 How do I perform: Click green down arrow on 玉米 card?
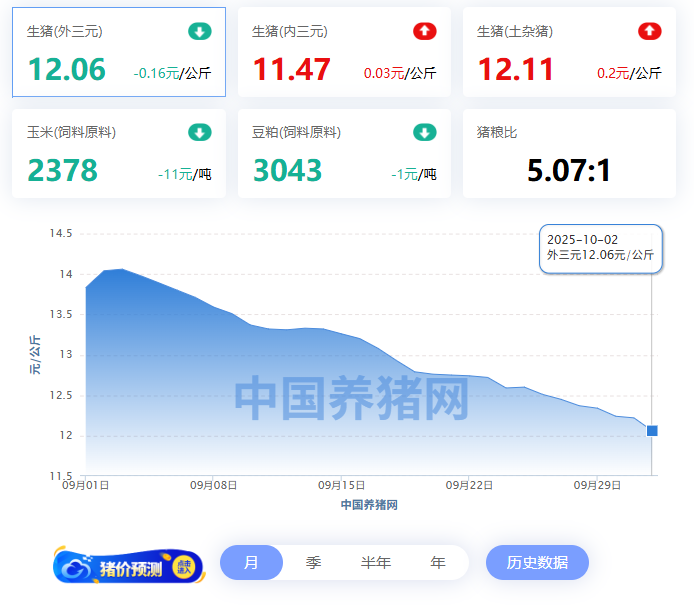(x=200, y=133)
